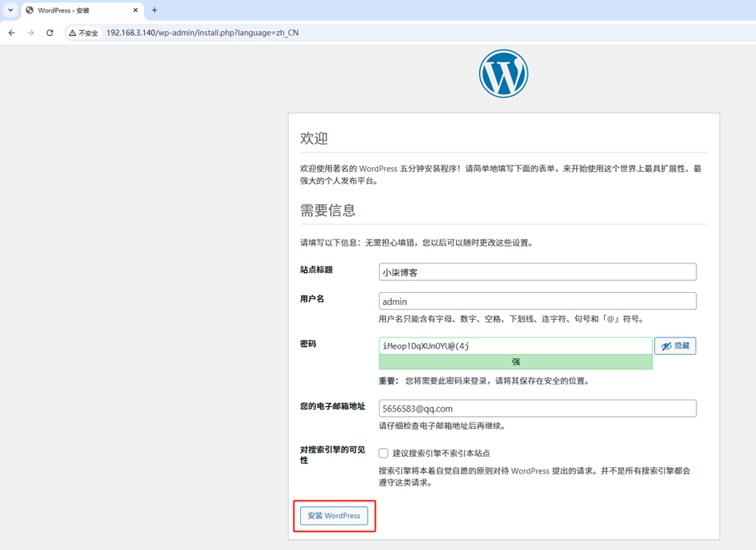Viewport: 756px width, 550px height.
Task: Click the 对搜索引擎的可见性 label
Action: [333, 455]
